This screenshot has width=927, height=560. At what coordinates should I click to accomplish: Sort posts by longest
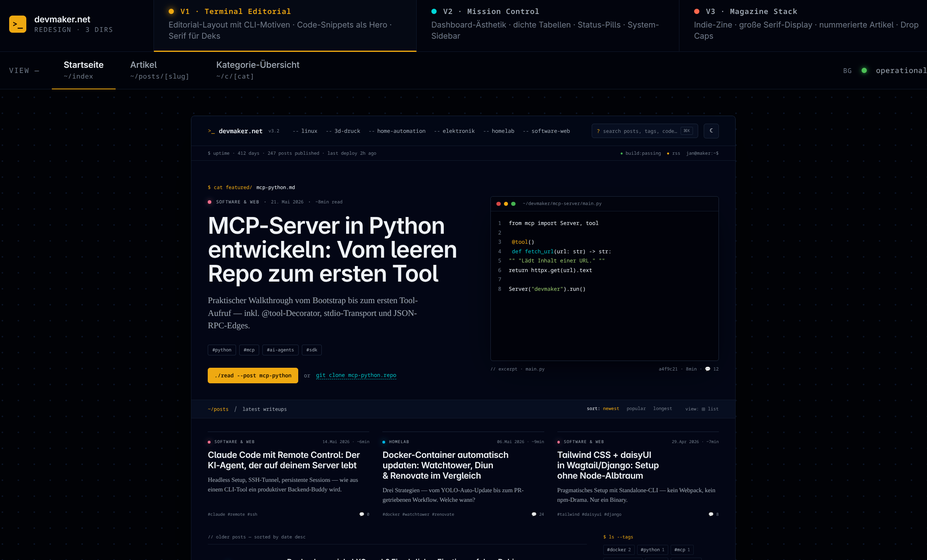(x=662, y=409)
